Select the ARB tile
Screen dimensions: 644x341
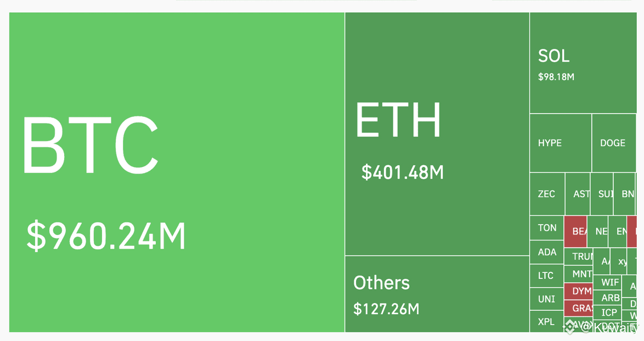(607, 298)
